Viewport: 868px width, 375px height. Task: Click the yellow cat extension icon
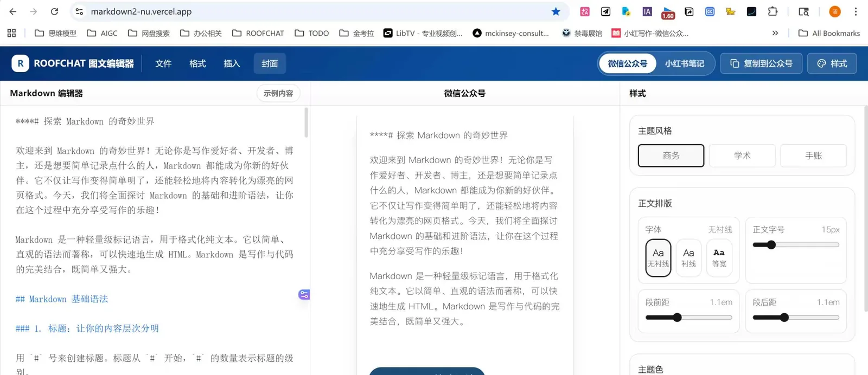pyautogui.click(x=731, y=11)
